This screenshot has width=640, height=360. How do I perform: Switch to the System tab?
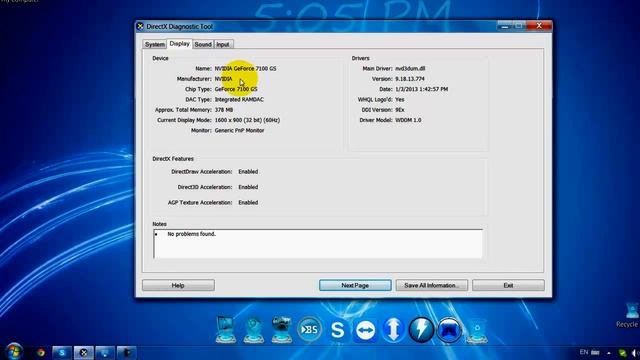pos(155,44)
